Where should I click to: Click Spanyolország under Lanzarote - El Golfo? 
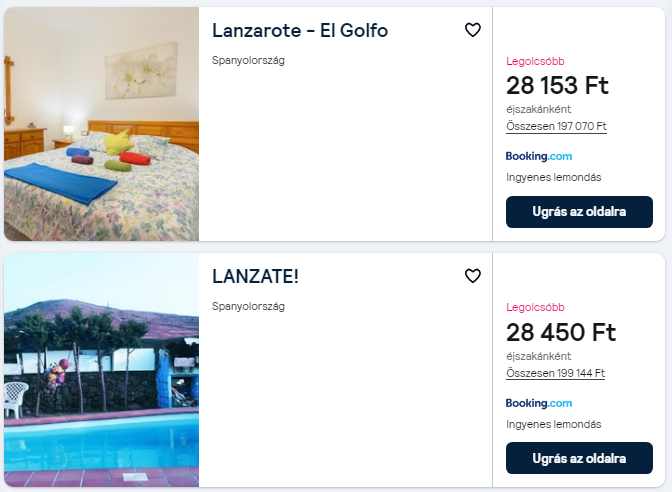point(248,60)
